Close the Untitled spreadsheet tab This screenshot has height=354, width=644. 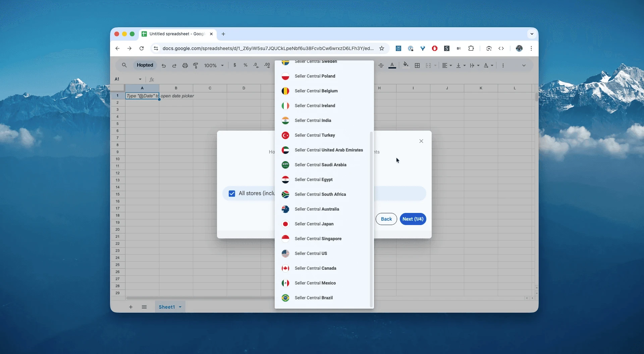pyautogui.click(x=211, y=34)
